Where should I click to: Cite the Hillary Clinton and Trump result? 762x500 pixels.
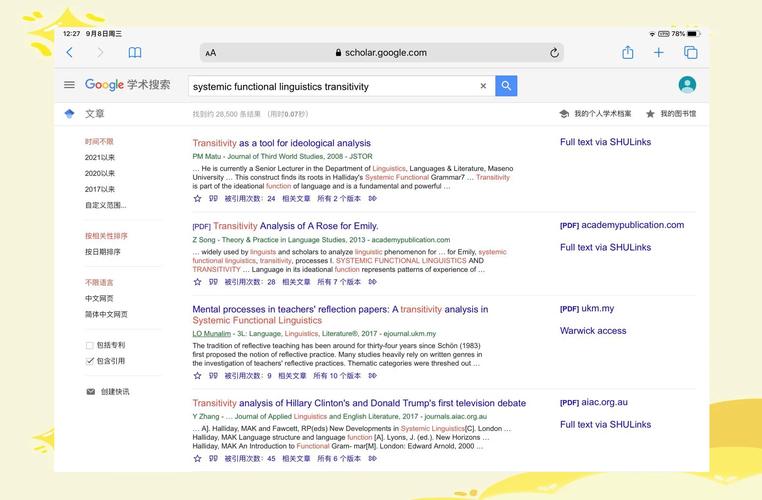213,458
